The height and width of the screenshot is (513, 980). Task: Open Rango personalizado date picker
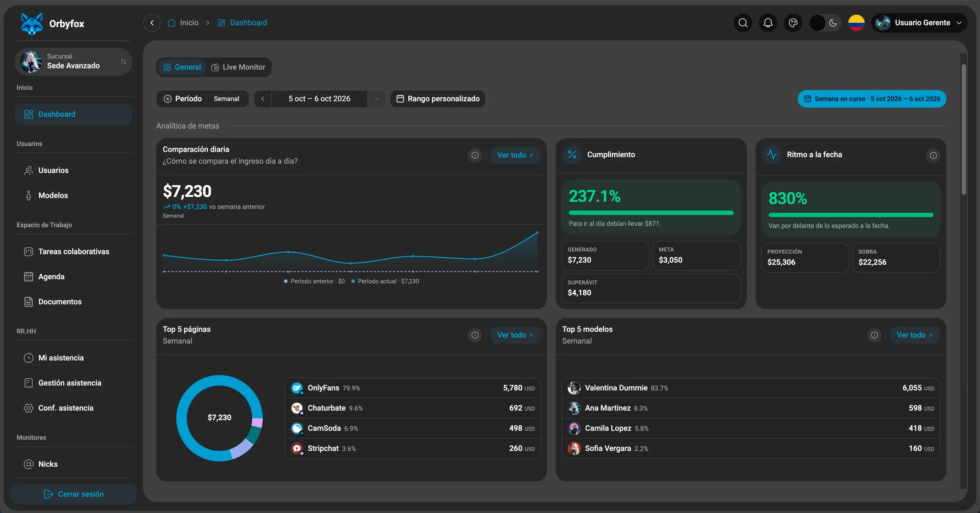pyautogui.click(x=438, y=99)
